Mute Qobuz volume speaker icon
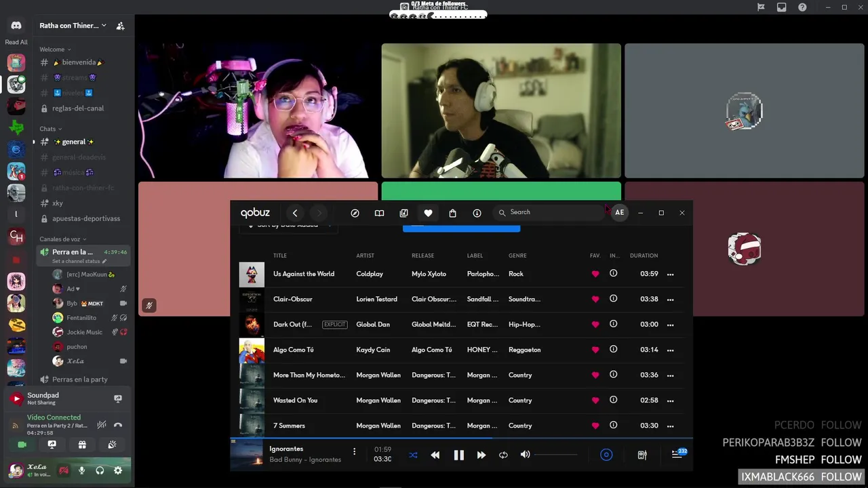The width and height of the screenshot is (868, 488). (x=525, y=454)
